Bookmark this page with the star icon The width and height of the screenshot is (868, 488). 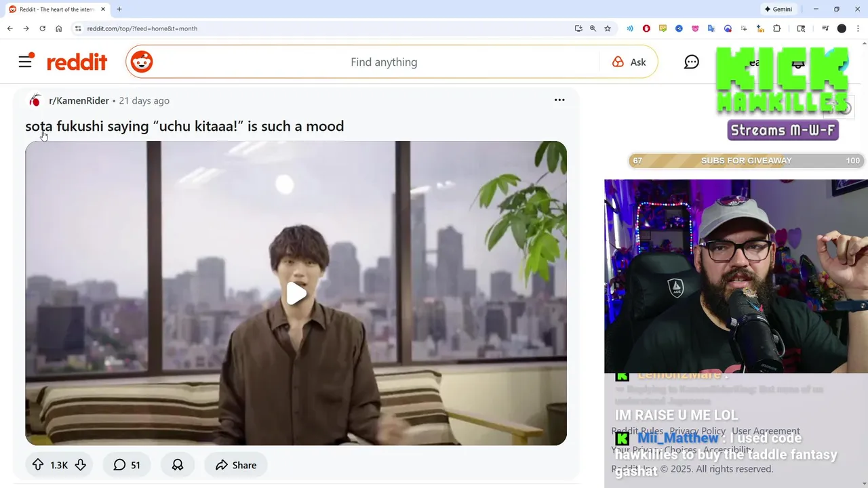click(608, 28)
